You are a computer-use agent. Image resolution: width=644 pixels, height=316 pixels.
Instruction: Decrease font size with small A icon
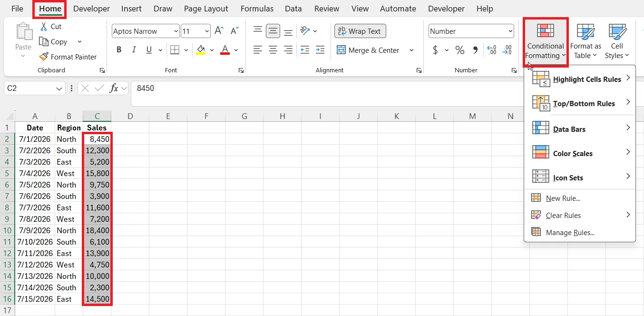point(234,31)
